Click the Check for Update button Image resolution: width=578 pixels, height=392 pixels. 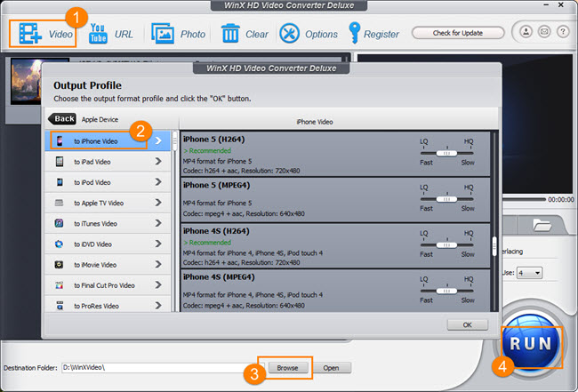coord(458,33)
